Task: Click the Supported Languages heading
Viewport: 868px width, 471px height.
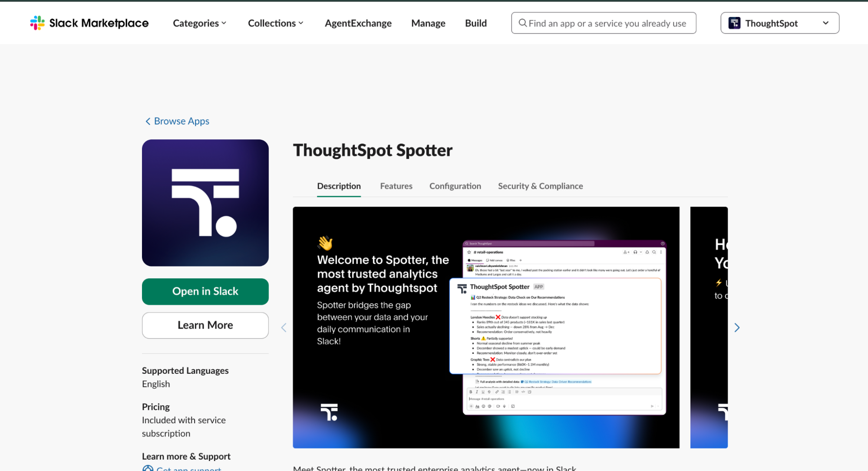Action: coord(185,371)
